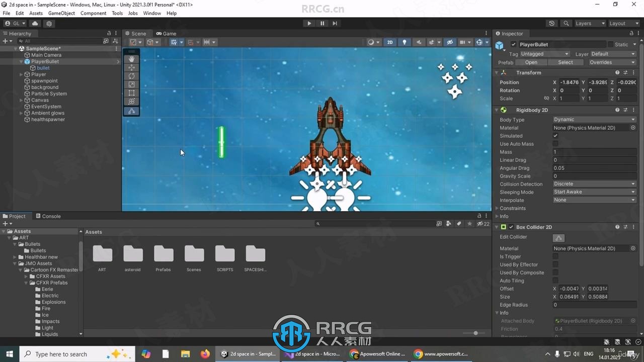Open the Layer dropdown in Inspector
Image resolution: width=644 pixels, height=362 pixels.
click(613, 54)
